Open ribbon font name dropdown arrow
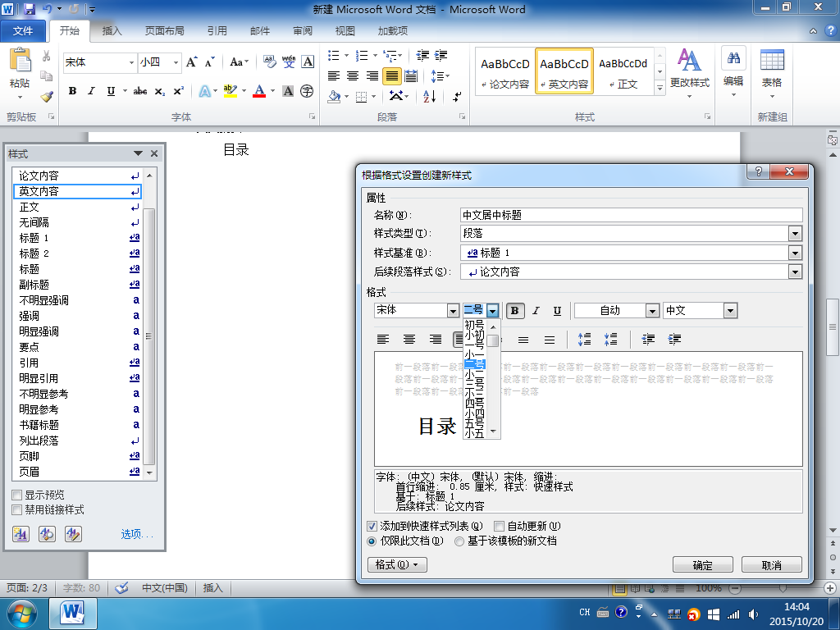 [x=131, y=62]
